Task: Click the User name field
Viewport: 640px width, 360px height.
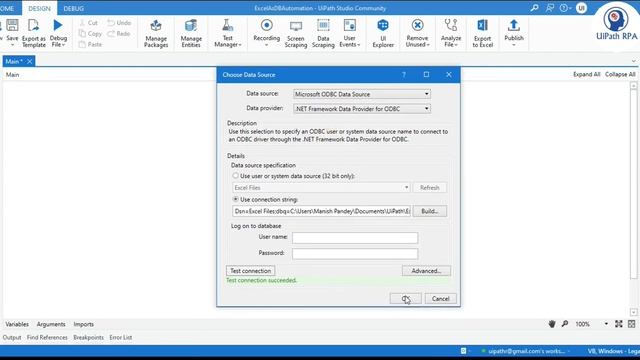Action: click(355, 238)
